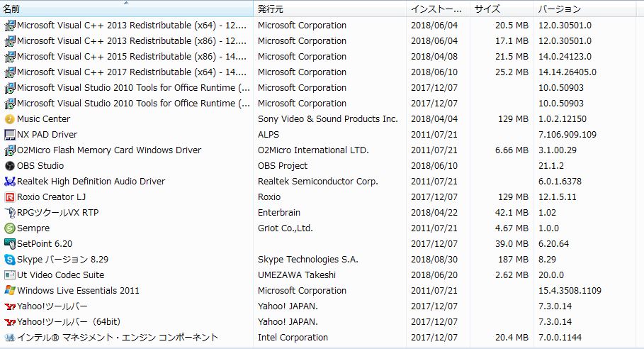Sort programs by サイズ column
This screenshot has height=349, width=644.
[x=501, y=9]
